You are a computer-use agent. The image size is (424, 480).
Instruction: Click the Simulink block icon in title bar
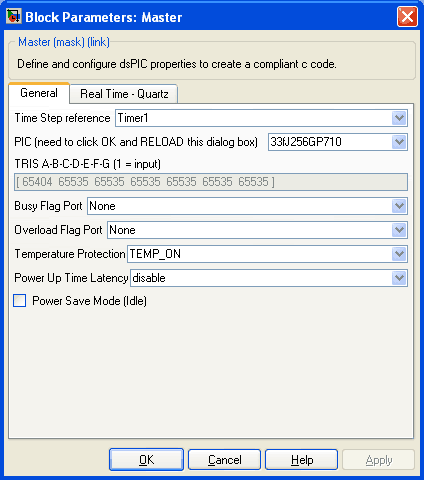[x=14, y=17]
